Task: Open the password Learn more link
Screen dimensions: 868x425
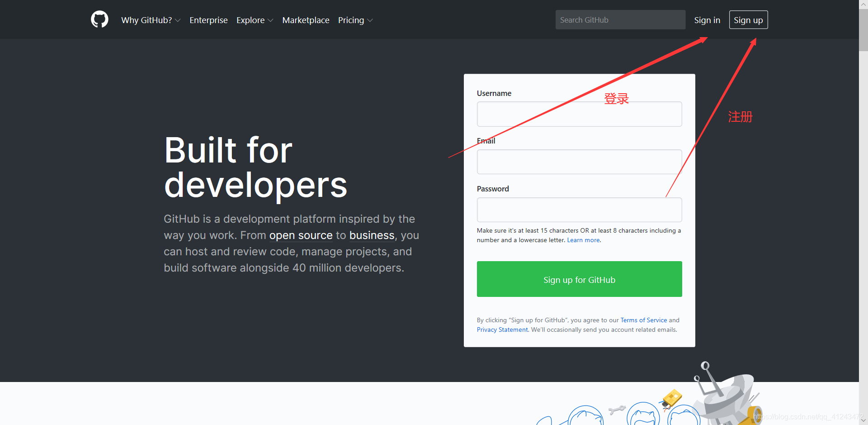Action: point(583,240)
